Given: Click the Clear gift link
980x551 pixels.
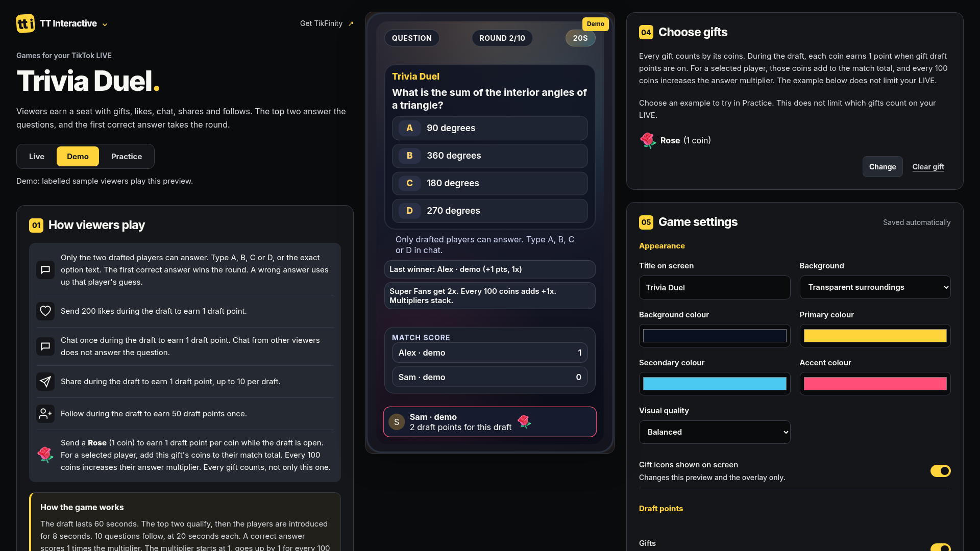Looking at the screenshot, I should (x=928, y=167).
